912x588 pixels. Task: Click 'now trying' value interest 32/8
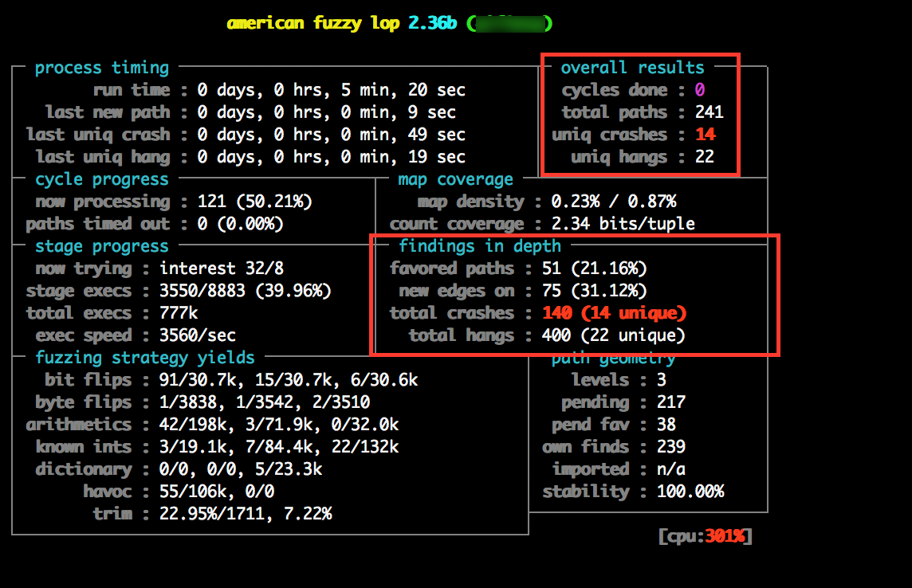click(x=222, y=269)
